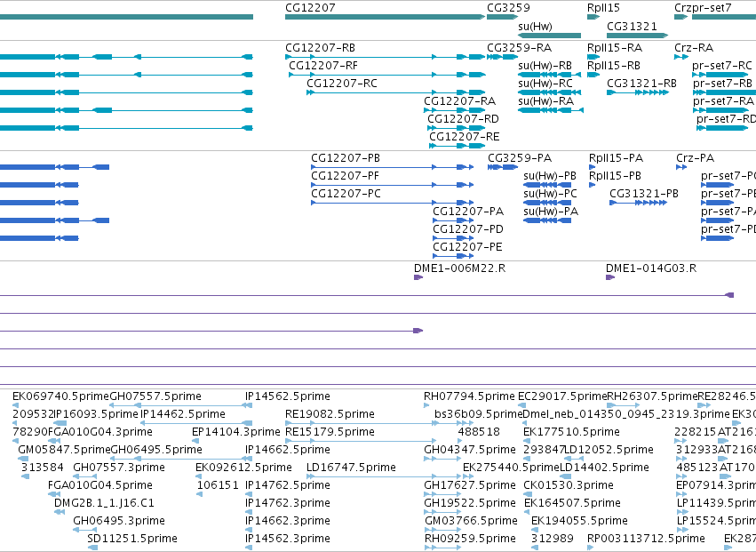Viewport: 756px width, 552px height.
Task: Select the RE19082.5prime EST label
Action: pos(330,414)
